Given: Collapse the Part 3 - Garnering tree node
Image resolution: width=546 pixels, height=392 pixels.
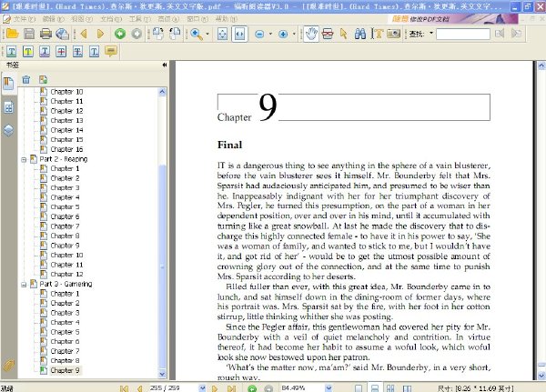Looking at the screenshot, I should 24,285.
